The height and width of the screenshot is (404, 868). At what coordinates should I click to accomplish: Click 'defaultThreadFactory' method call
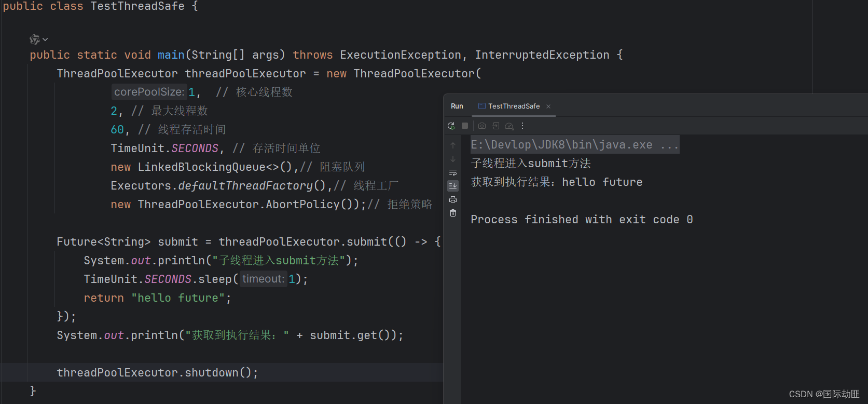point(245,185)
